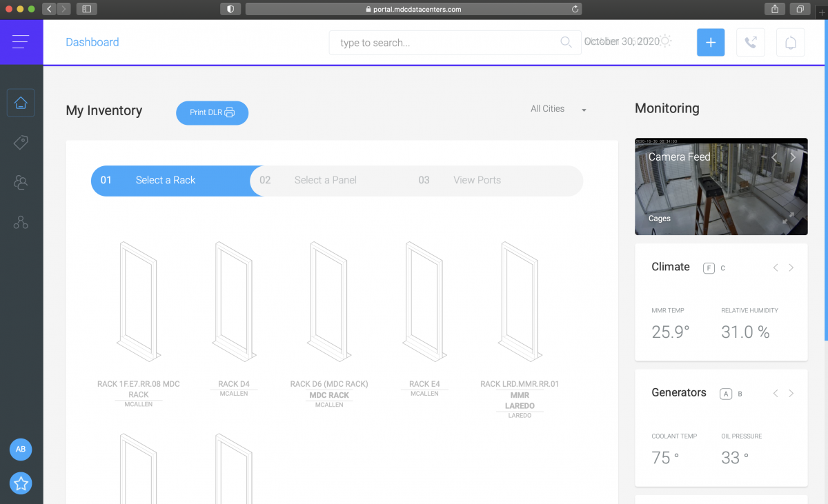Switch climate unit to Celsius
This screenshot has width=828, height=504.
(723, 268)
